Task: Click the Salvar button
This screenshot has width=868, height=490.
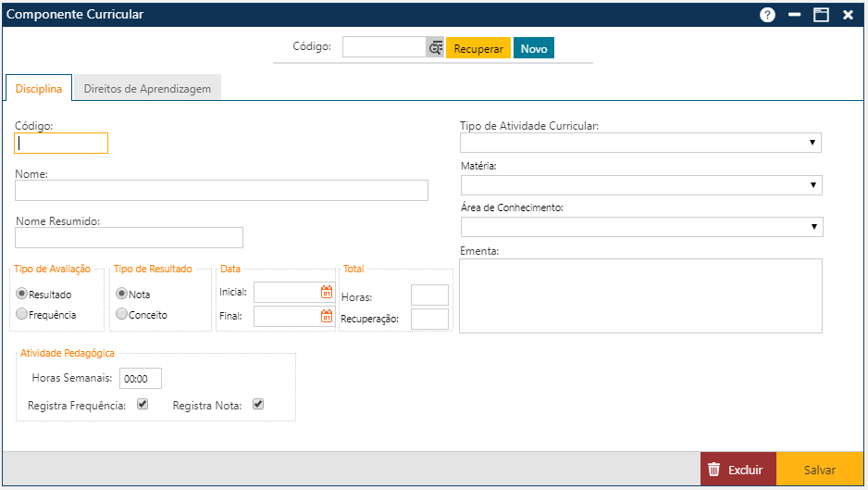Action: pyautogui.click(x=819, y=470)
